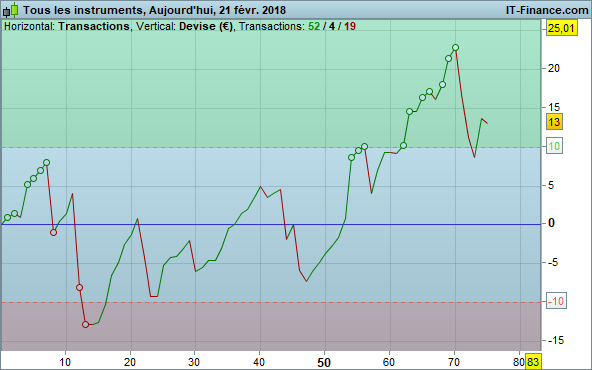Click the green marker at transaction 56
Screen dimensions: 592x370
(x=364, y=146)
